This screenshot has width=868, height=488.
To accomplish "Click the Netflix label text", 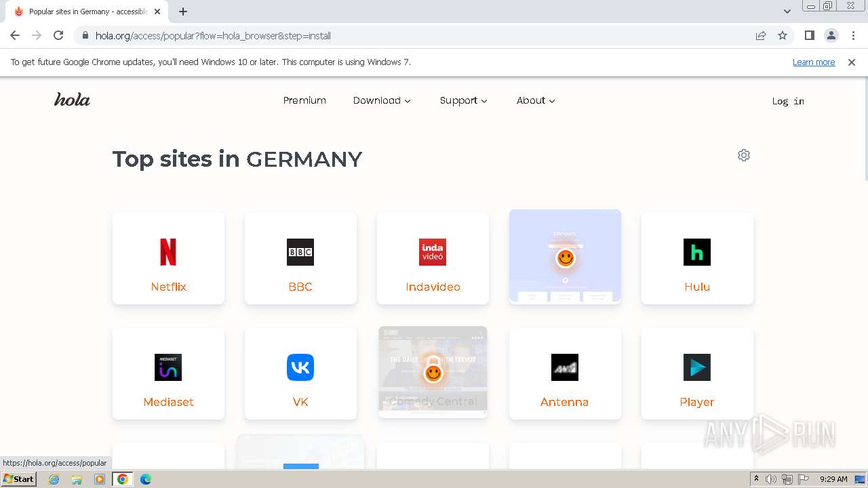I will click(168, 287).
